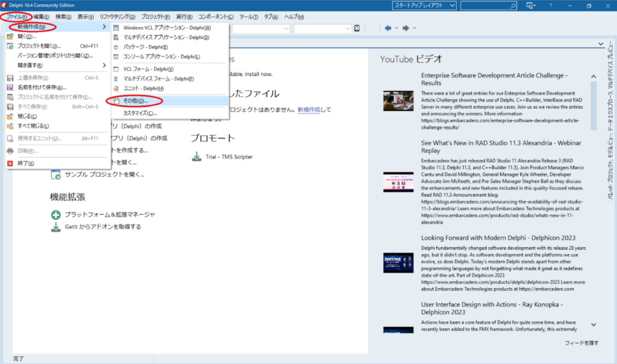Choose バージョン管理リポジトリから開く(Z)...
This screenshot has height=364, width=617.
[57, 56]
